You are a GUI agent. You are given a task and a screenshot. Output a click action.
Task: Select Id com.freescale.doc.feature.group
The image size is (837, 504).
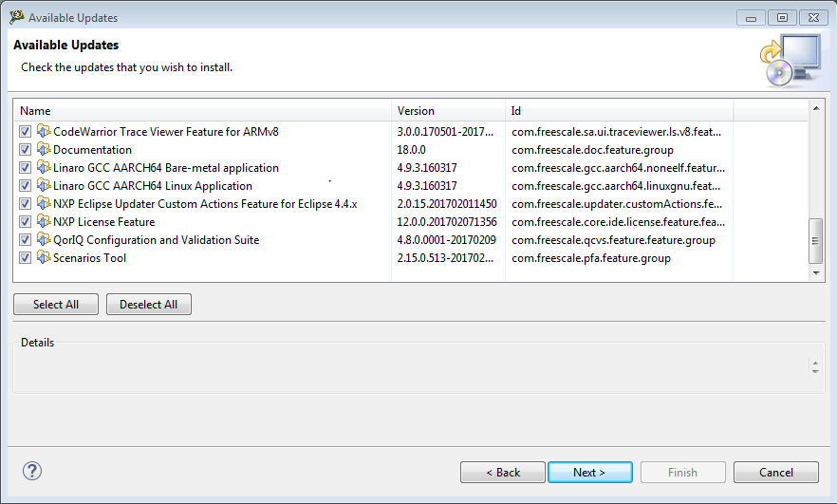click(592, 150)
